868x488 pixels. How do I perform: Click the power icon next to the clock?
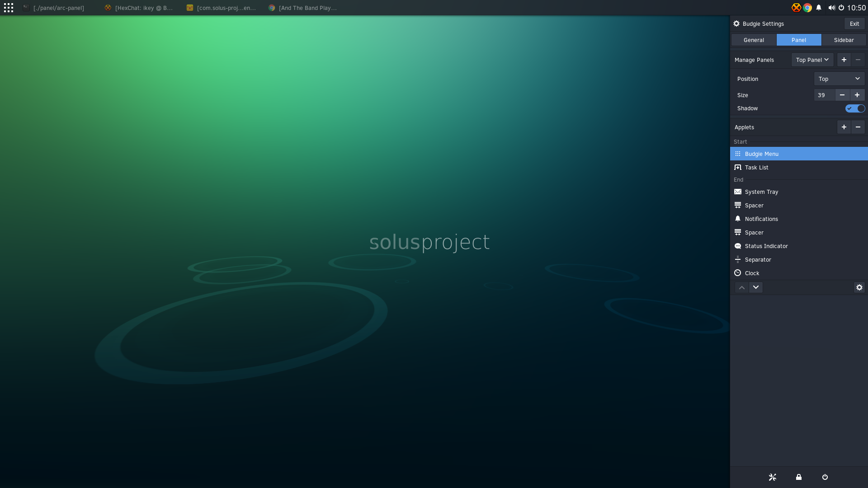click(841, 8)
